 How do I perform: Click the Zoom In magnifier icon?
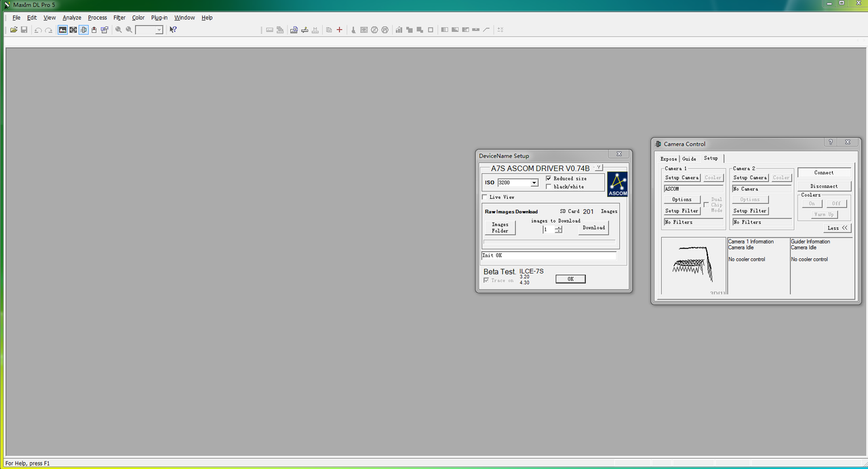(x=119, y=30)
